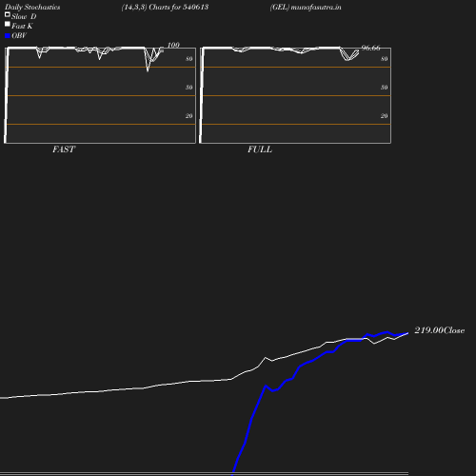Click the Slow D legend swatch
Image resolution: width=476 pixels, height=476 pixels.
(x=8, y=14)
